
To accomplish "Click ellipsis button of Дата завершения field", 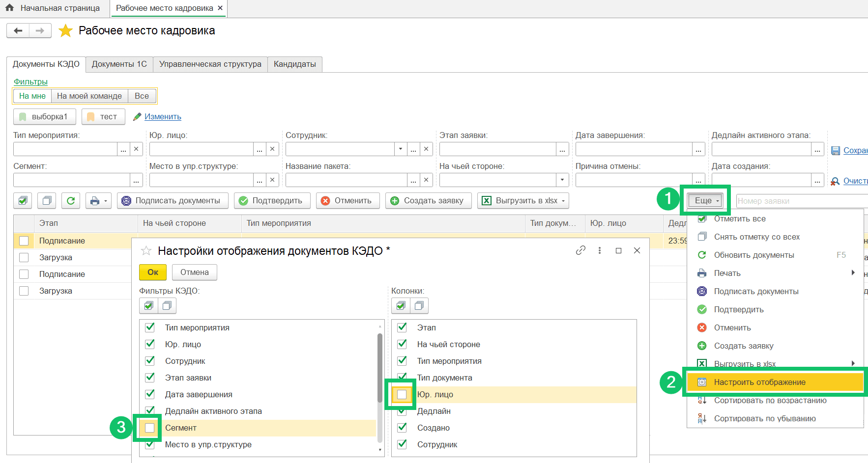I will point(698,149).
